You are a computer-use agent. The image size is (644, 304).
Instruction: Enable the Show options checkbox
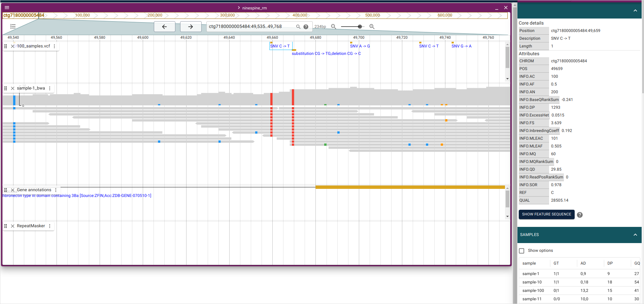pos(522,251)
